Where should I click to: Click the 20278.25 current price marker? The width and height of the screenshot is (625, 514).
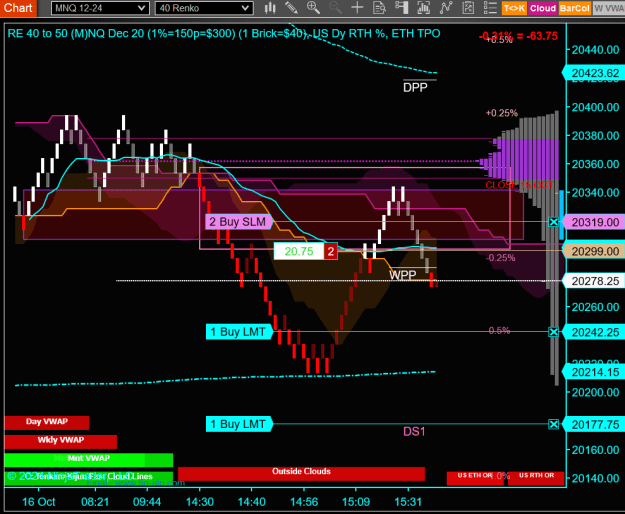pos(595,281)
